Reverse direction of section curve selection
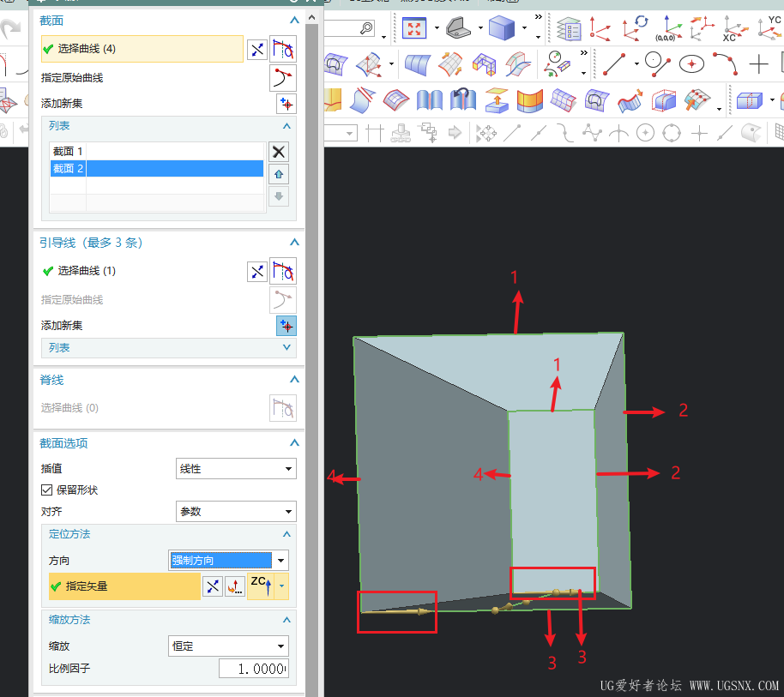The image size is (784, 697). 257,50
